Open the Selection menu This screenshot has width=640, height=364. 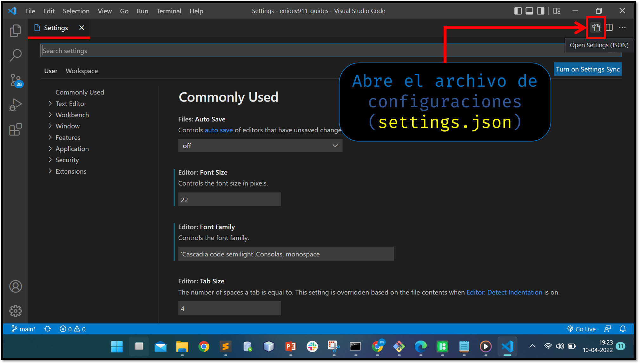tap(76, 11)
